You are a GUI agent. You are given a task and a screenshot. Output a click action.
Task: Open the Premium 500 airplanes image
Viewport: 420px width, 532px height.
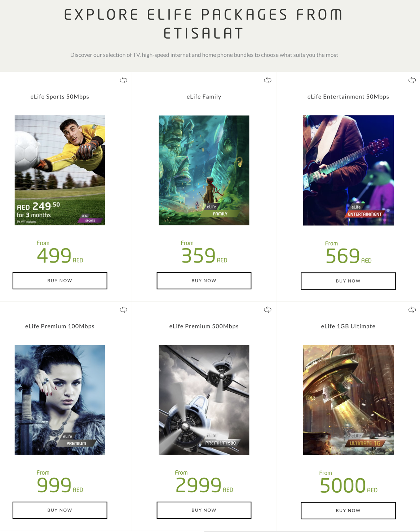pos(204,400)
